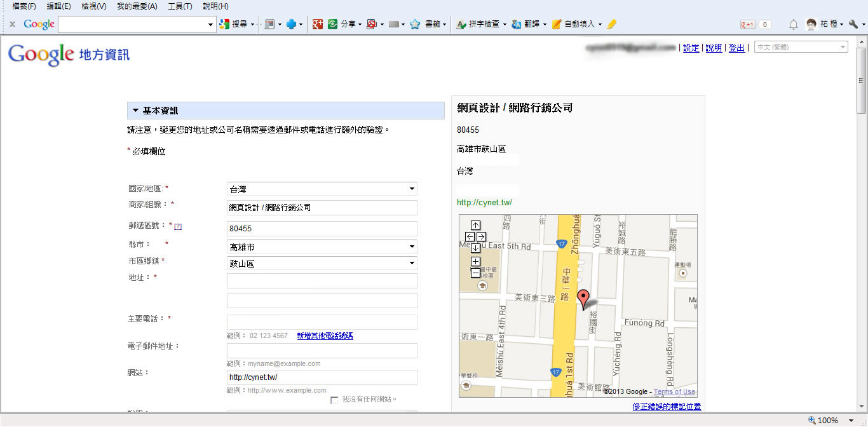Click the blue plus gadget toolbar icon
The image size is (868, 427).
point(291,24)
